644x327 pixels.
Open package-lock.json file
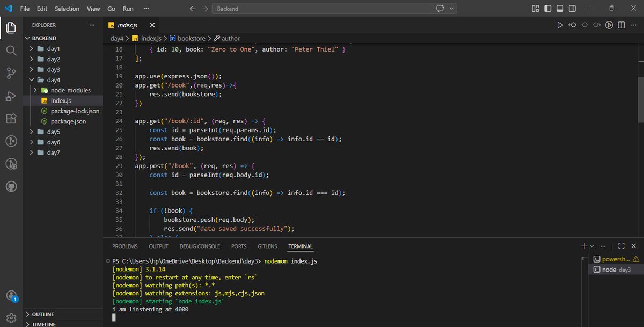point(62,111)
